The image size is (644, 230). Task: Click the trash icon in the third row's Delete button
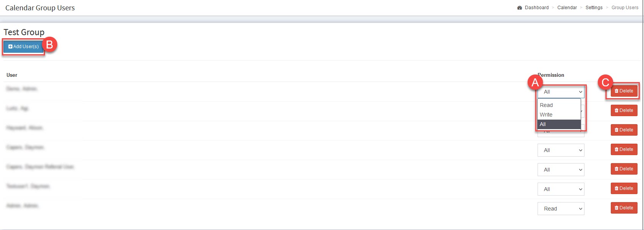pyautogui.click(x=617, y=130)
